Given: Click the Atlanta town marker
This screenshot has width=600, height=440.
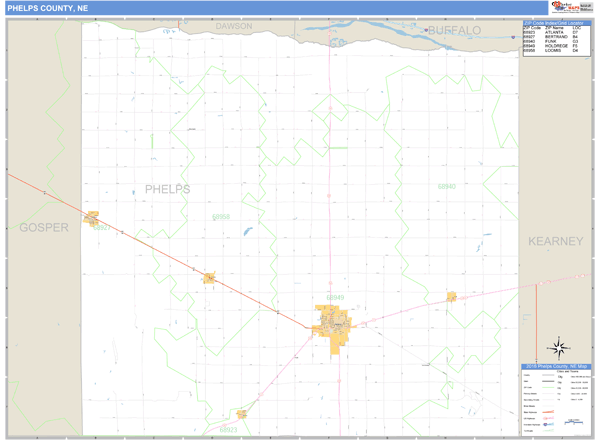Looking at the screenshot, I should pos(241,412).
